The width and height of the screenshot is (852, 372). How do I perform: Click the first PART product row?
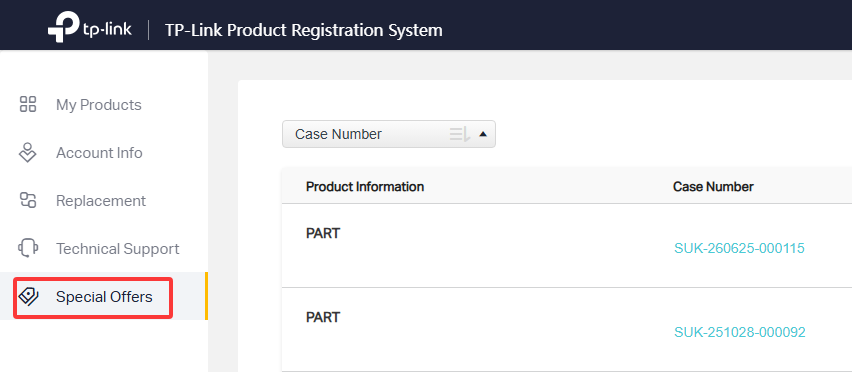(x=567, y=246)
